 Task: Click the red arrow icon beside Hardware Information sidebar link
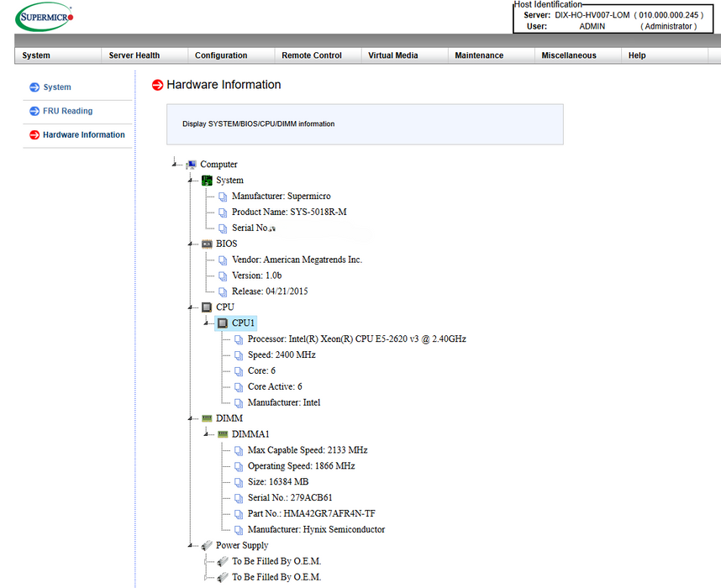[34, 134]
